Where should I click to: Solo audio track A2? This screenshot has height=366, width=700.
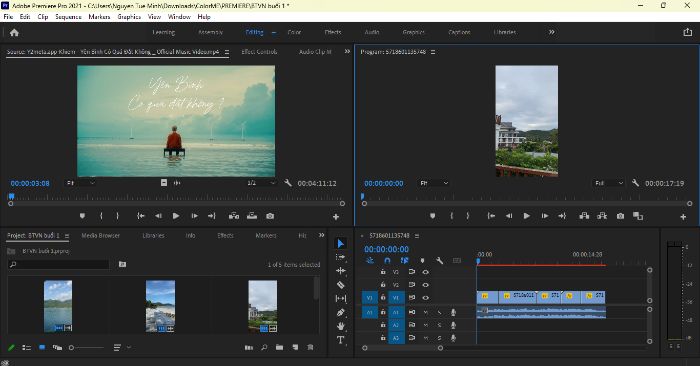pos(439,325)
